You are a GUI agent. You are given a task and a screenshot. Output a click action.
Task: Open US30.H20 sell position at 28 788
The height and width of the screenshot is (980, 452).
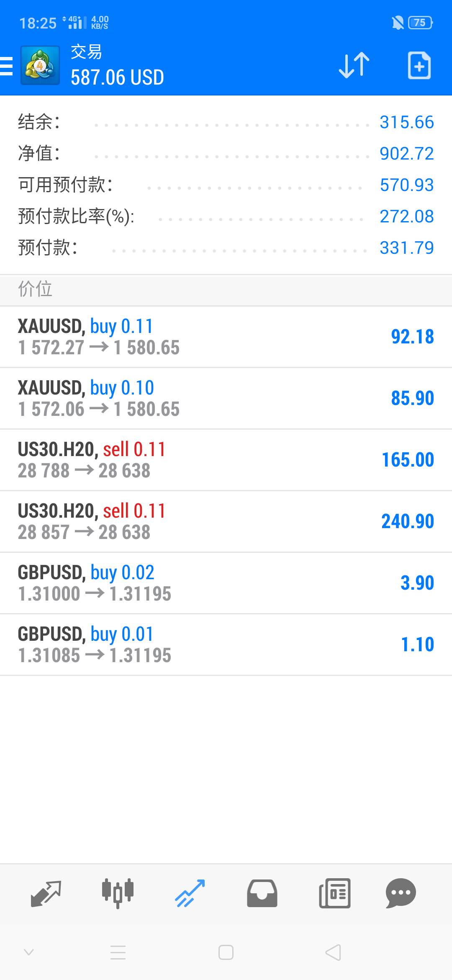[226, 460]
